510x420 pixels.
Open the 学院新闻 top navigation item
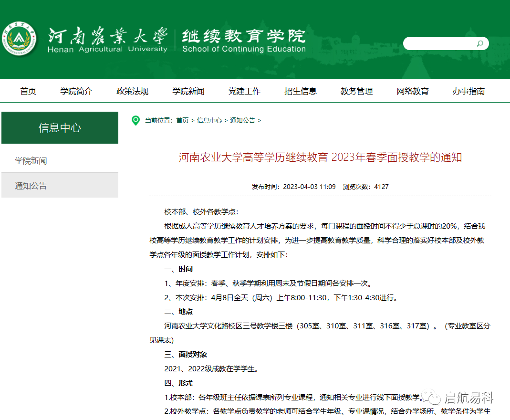[x=188, y=91]
